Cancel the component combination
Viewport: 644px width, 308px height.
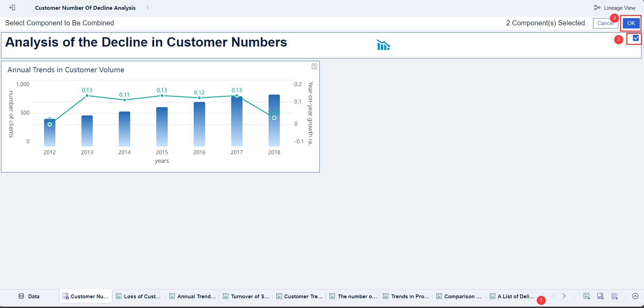click(605, 23)
